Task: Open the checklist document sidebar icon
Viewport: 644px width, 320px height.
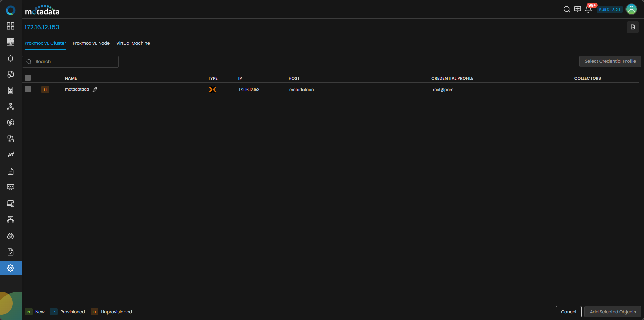Action: click(x=11, y=252)
